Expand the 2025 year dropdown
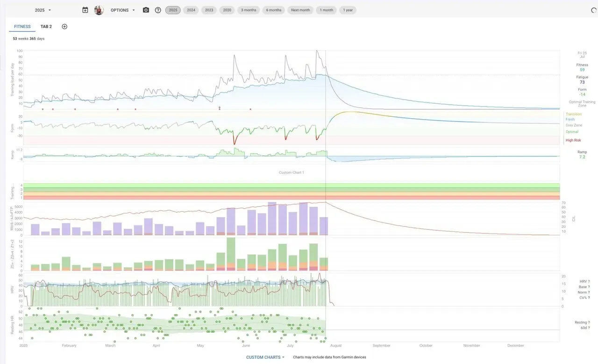This screenshot has width=598, height=364. coord(43,10)
